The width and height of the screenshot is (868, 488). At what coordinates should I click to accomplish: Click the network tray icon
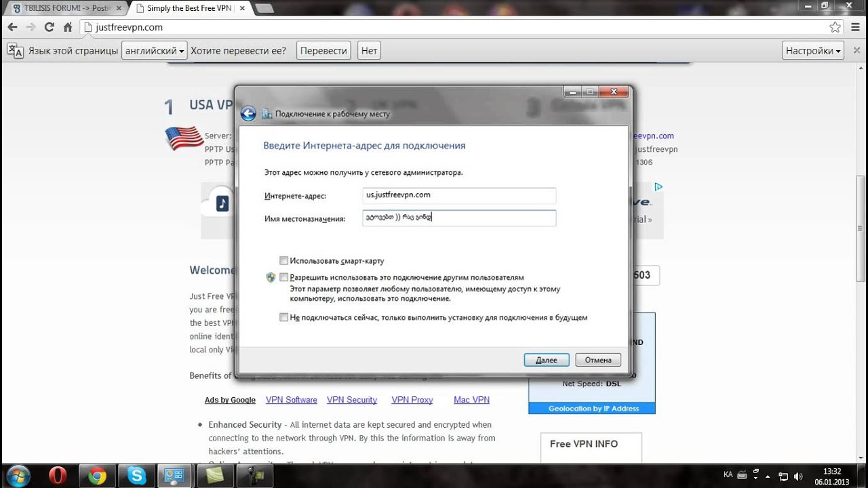783,476
